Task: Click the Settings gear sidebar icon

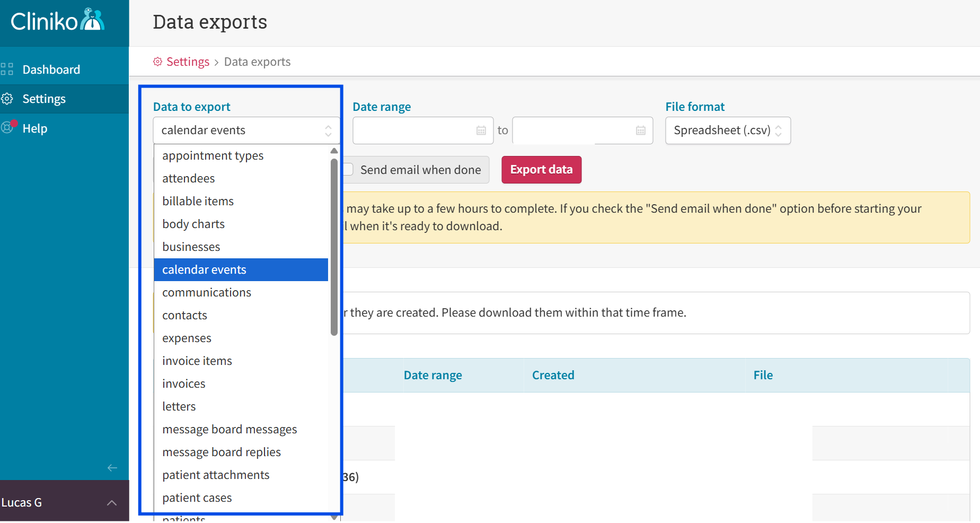Action: [x=7, y=99]
